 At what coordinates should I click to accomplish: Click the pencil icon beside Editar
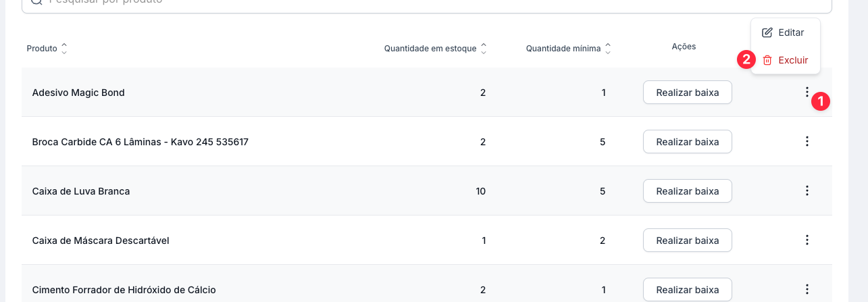(x=767, y=32)
